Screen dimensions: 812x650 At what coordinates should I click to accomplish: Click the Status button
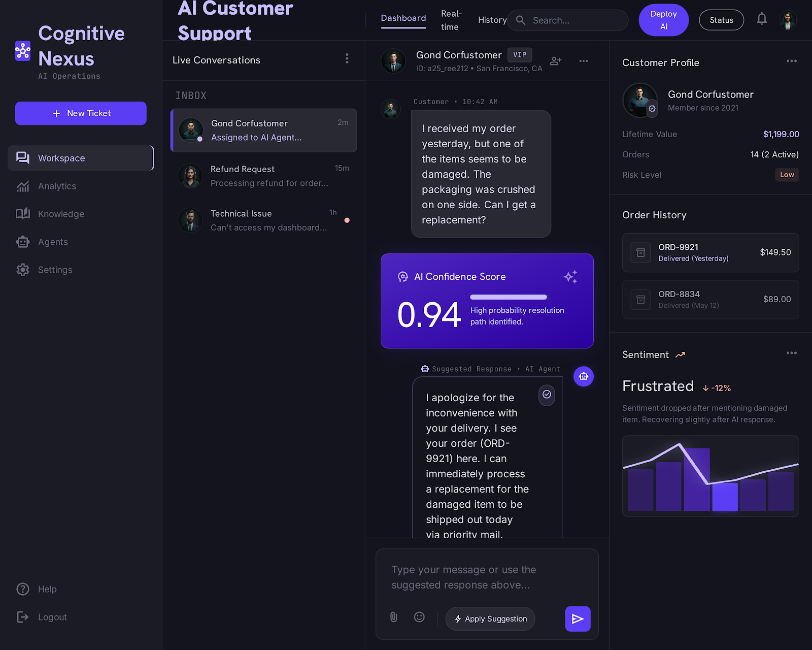point(721,20)
